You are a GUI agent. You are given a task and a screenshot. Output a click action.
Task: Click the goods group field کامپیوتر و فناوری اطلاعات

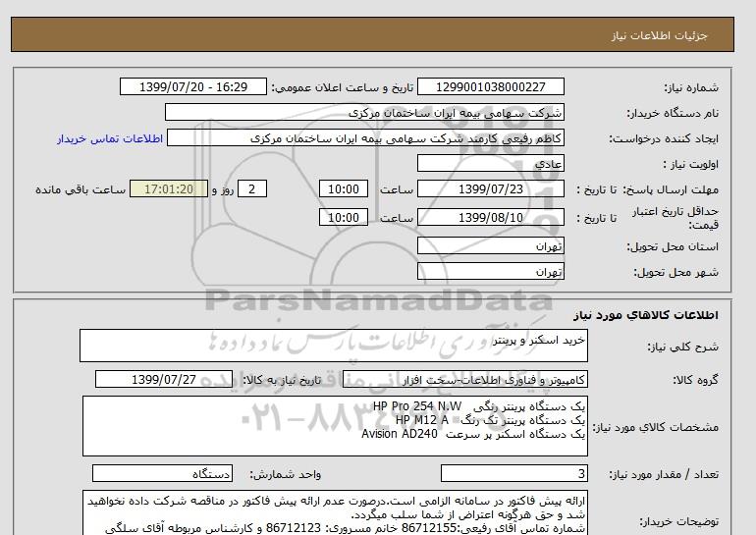[x=464, y=379]
